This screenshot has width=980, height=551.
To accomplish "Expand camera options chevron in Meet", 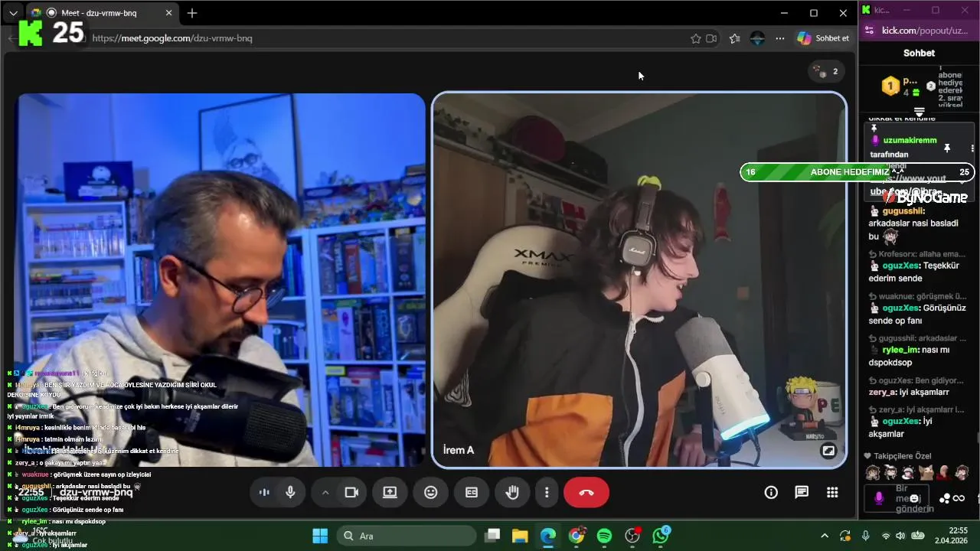I will [x=325, y=493].
